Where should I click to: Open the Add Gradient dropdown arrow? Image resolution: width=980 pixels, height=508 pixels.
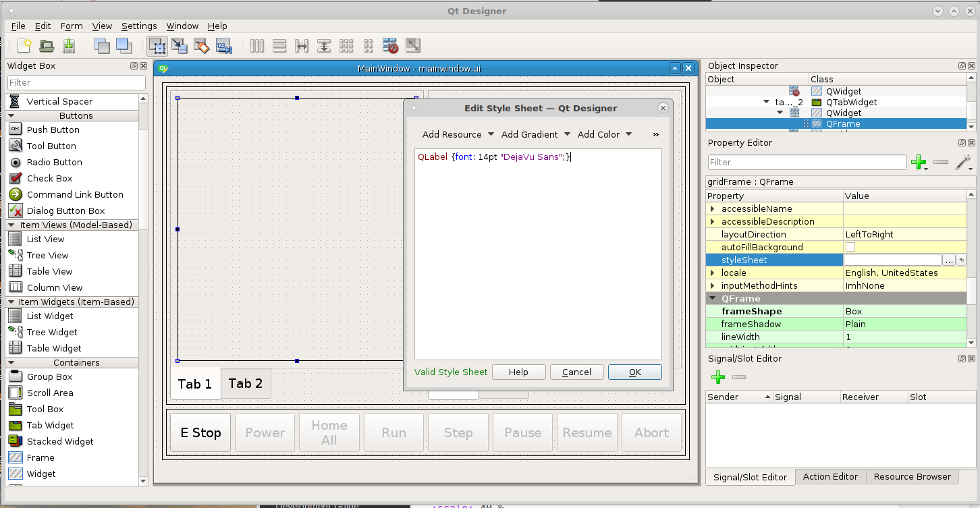pyautogui.click(x=567, y=134)
